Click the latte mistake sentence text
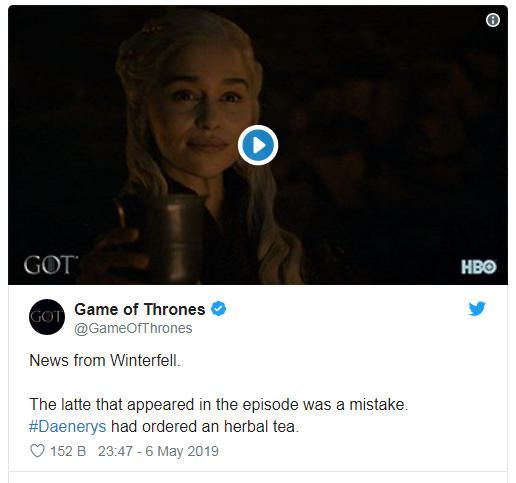The image size is (516, 483). pyautogui.click(x=219, y=405)
